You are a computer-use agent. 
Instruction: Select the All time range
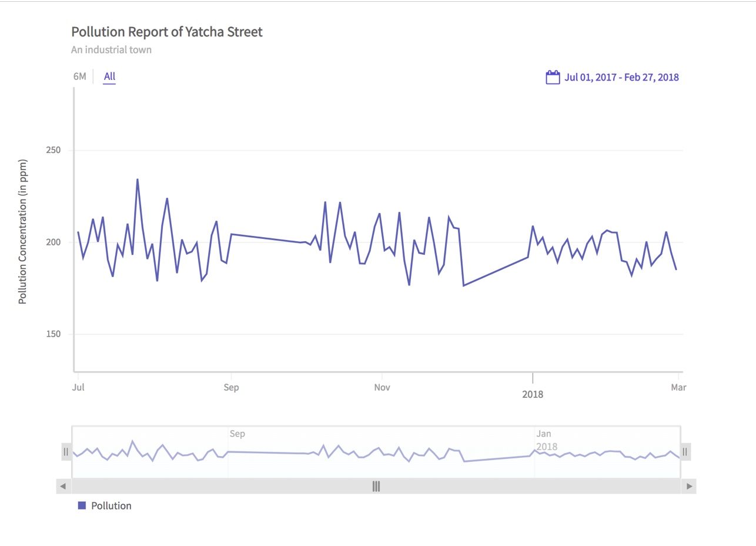[x=109, y=76]
